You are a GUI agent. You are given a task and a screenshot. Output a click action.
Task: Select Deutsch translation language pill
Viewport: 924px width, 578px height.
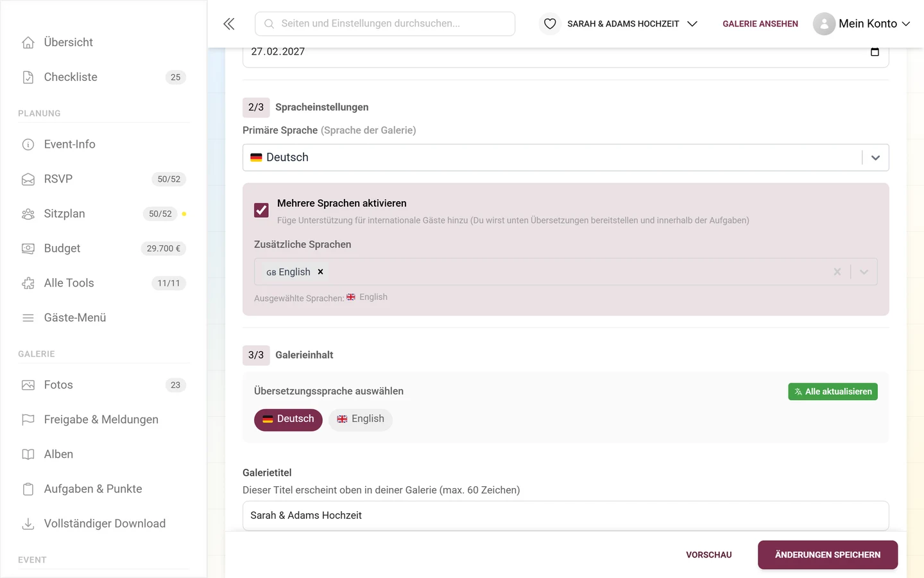pos(288,419)
